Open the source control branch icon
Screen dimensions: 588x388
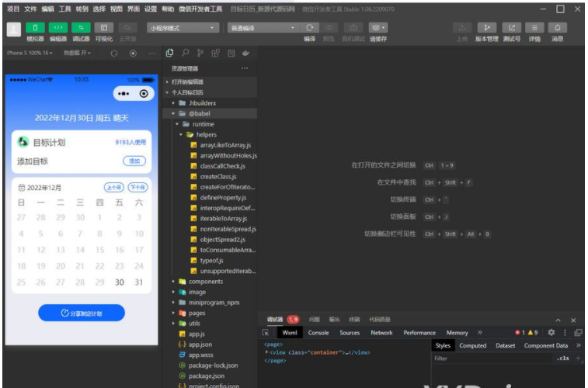pos(200,54)
